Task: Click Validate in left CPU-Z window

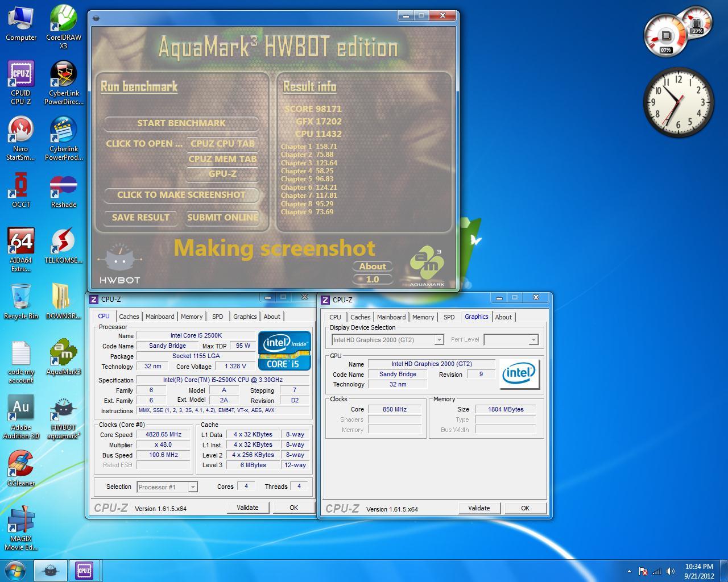Action: (247, 508)
